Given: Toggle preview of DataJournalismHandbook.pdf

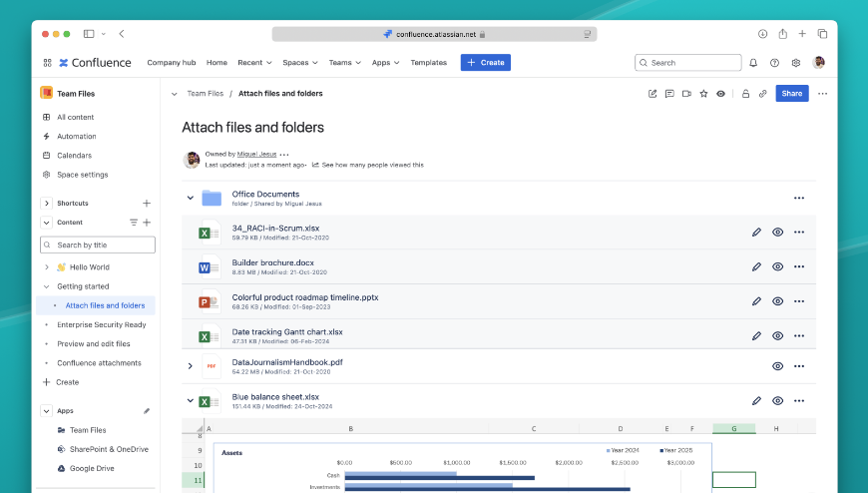Looking at the screenshot, I should 777,366.
